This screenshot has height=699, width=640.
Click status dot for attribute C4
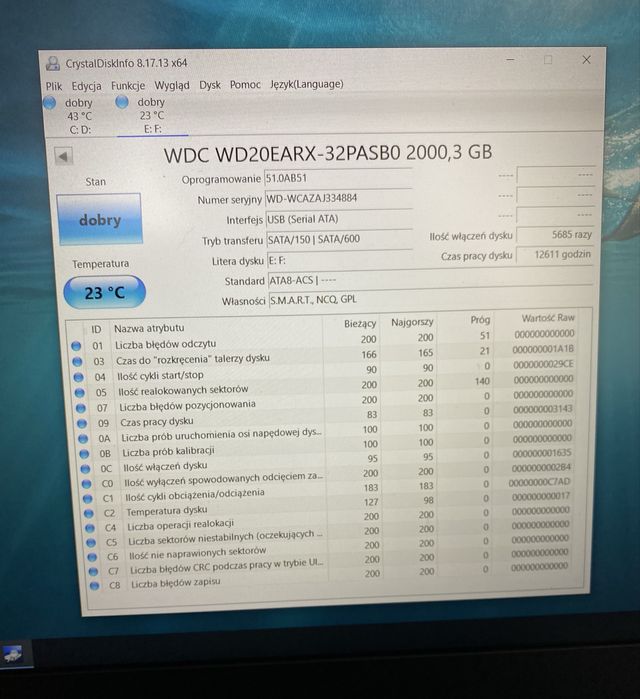[90, 528]
